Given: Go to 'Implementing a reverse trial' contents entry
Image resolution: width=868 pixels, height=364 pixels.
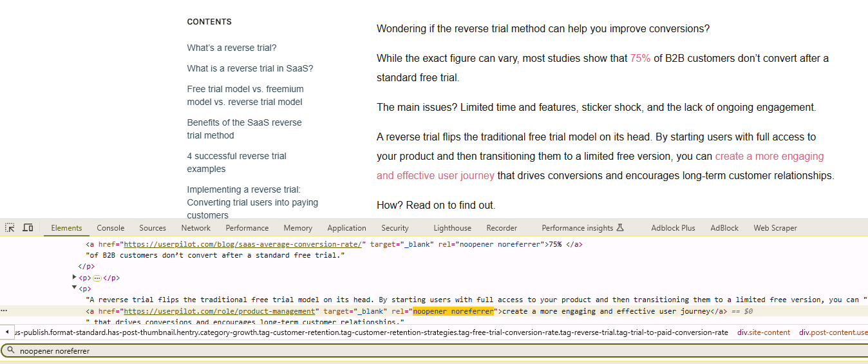Looking at the screenshot, I should [252, 202].
